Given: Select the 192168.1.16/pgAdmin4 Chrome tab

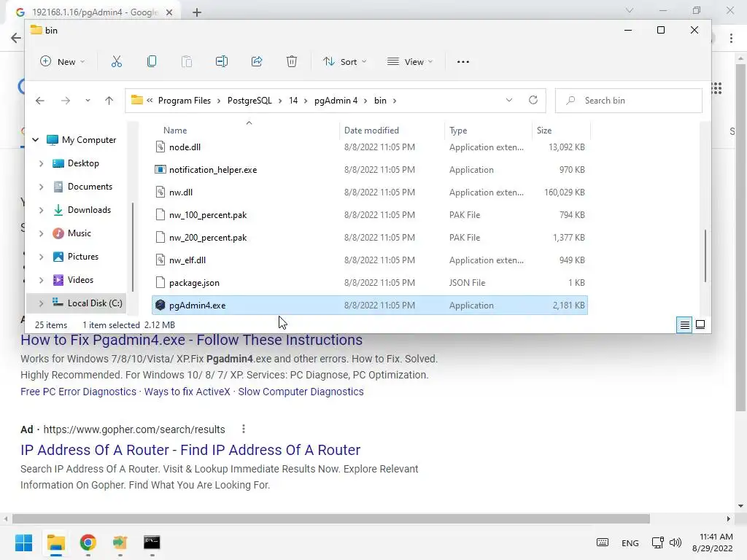Looking at the screenshot, I should click(93, 12).
